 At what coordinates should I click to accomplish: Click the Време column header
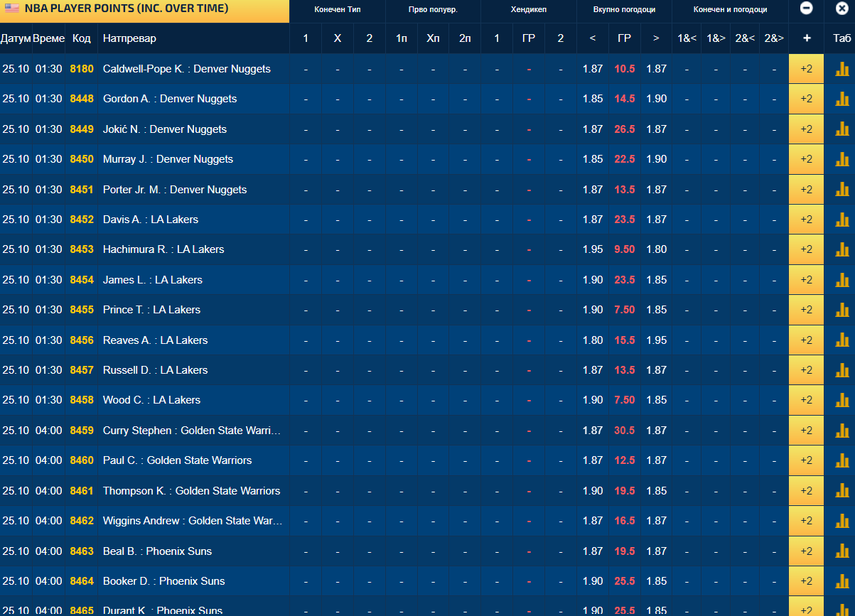click(x=49, y=38)
